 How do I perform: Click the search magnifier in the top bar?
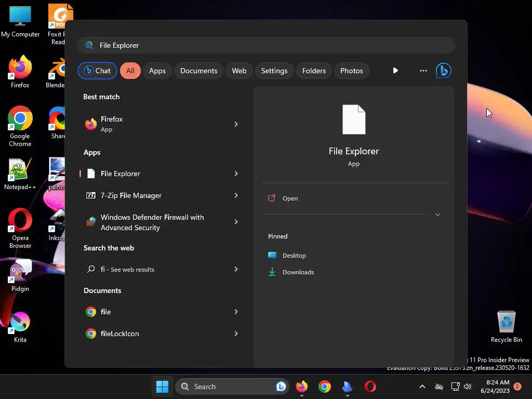89,45
